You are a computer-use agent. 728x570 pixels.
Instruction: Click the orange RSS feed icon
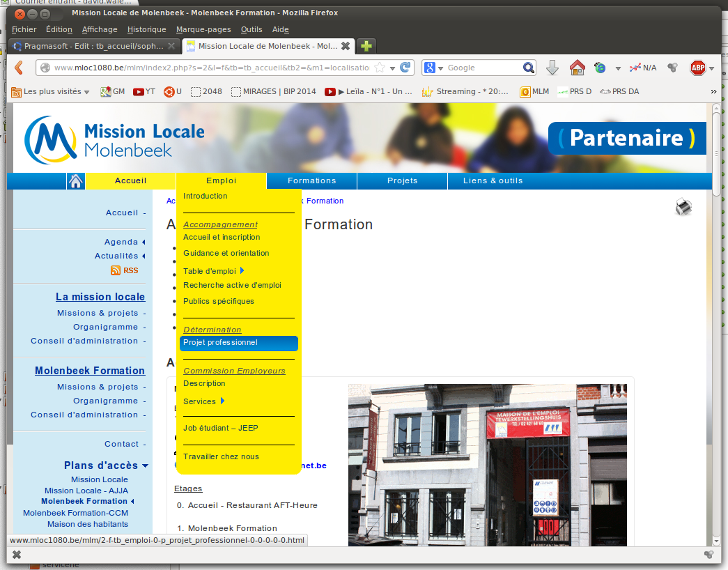116,270
